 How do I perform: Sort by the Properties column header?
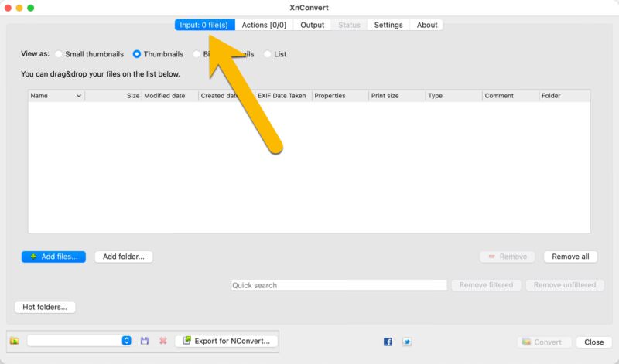click(340, 96)
